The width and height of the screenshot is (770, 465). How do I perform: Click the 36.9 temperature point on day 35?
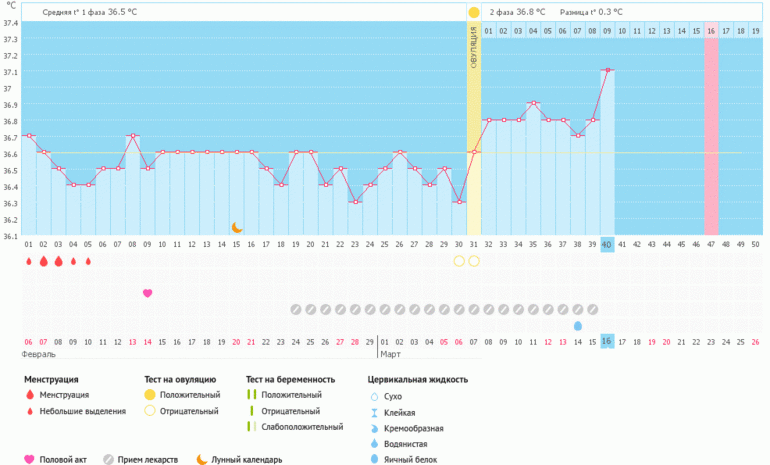(x=533, y=103)
